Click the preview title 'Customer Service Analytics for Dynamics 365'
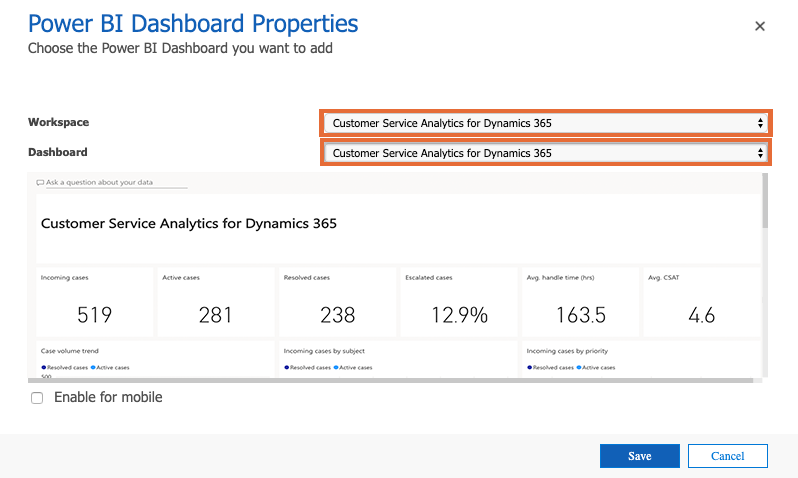 [x=189, y=223]
